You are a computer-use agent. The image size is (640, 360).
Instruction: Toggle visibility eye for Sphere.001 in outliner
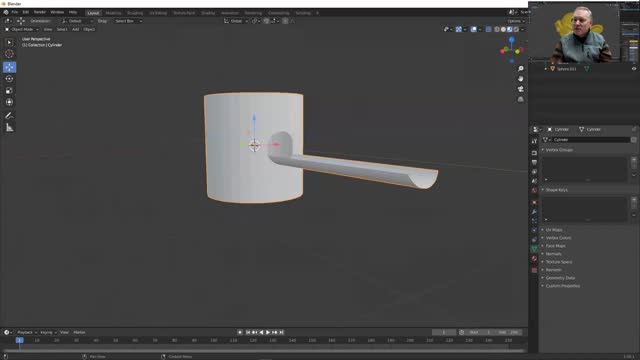(x=634, y=69)
